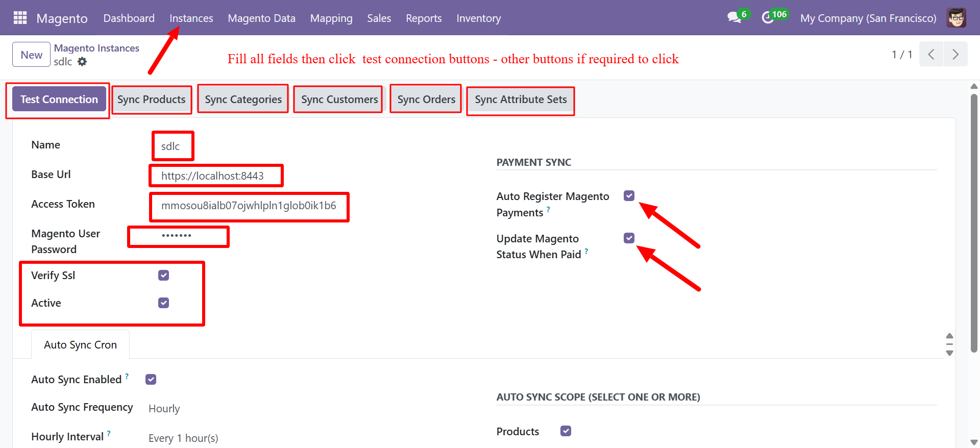Click the Test Connection button
980x448 pixels.
coord(58,99)
